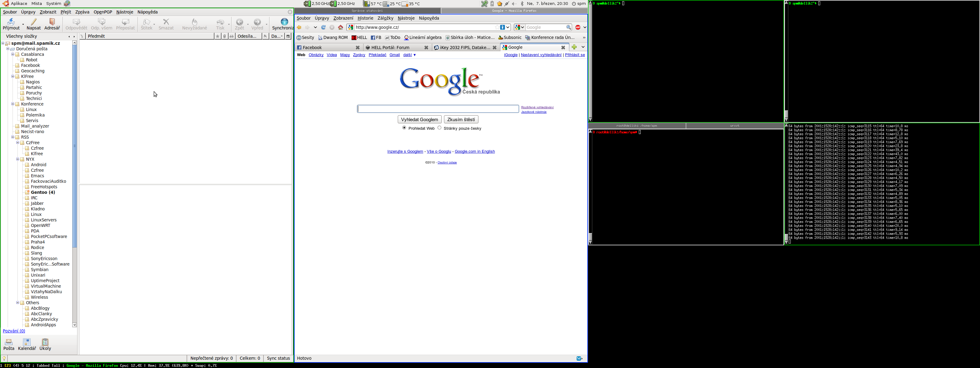The height and width of the screenshot is (368, 980).
Task: Click the Pozvání (0) link
Action: click(x=14, y=331)
